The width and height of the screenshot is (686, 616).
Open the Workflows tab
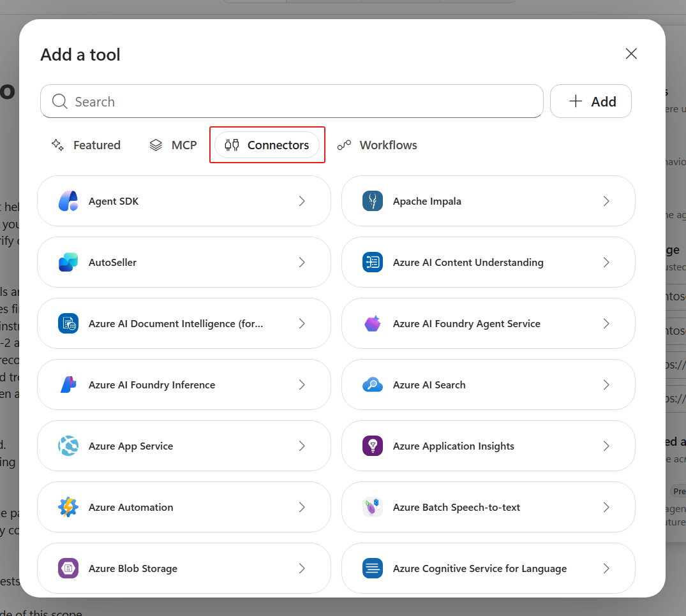[377, 145]
